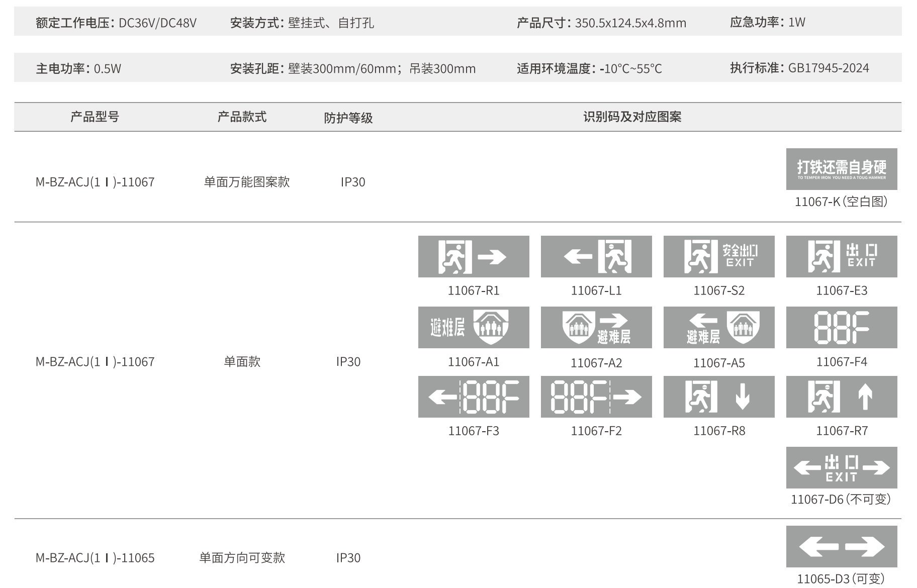The image size is (917, 588).
Task: Click the label 11067-S2
Action: tap(719, 290)
